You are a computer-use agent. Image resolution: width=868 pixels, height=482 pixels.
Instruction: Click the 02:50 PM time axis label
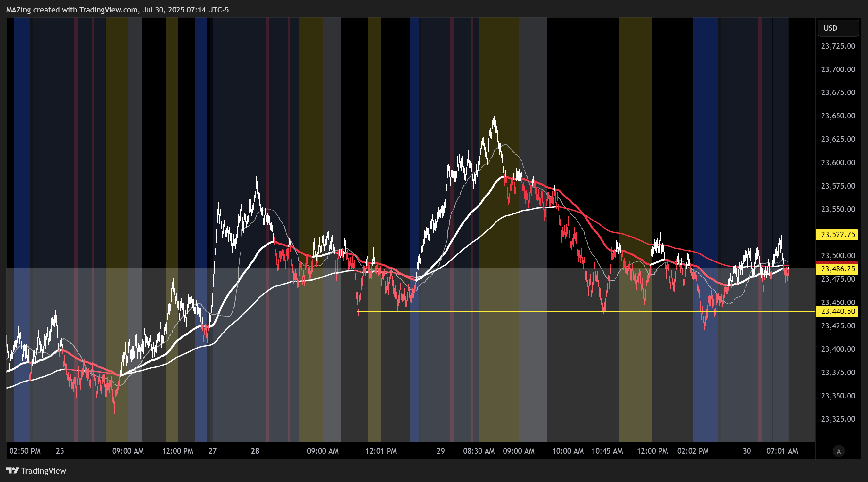(x=25, y=451)
